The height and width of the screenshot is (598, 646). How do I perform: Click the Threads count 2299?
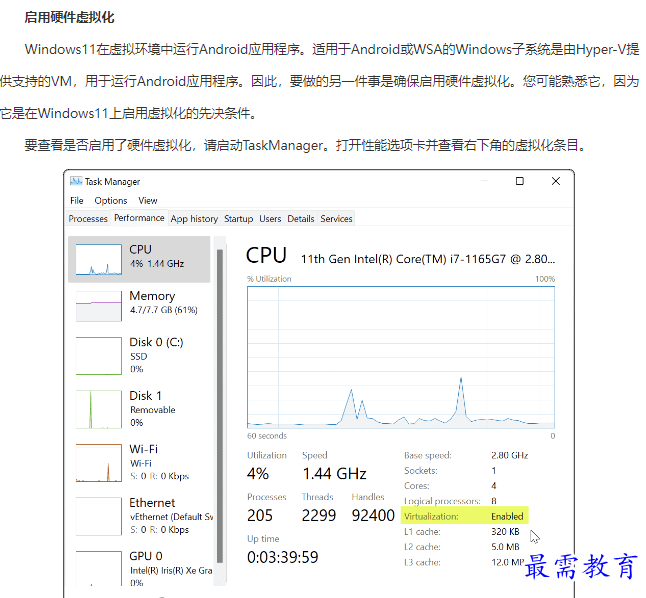coord(319,515)
